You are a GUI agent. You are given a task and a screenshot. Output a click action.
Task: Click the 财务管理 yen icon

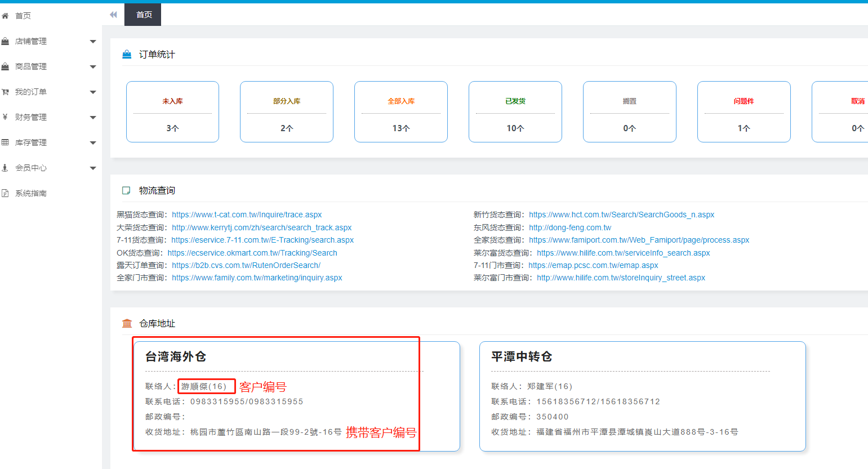point(5,117)
